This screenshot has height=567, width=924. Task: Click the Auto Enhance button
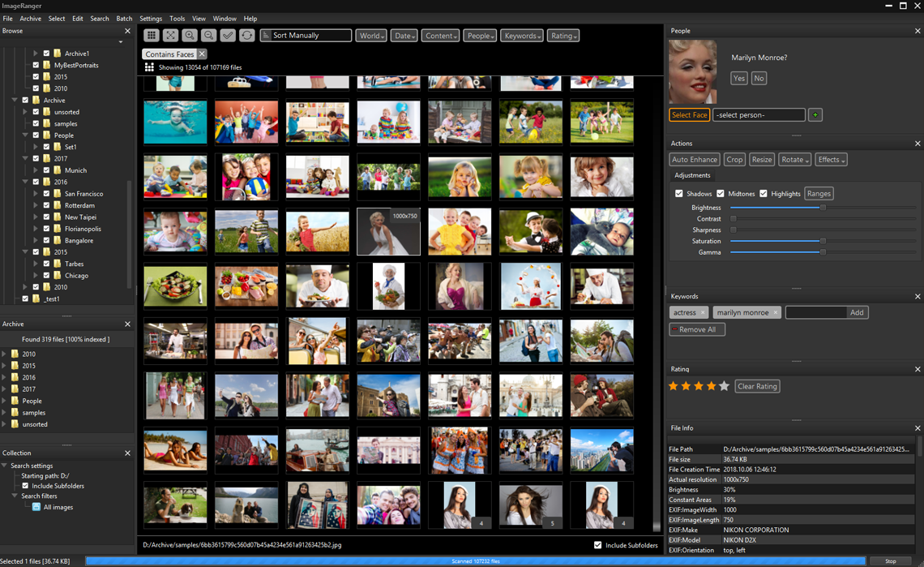(695, 160)
